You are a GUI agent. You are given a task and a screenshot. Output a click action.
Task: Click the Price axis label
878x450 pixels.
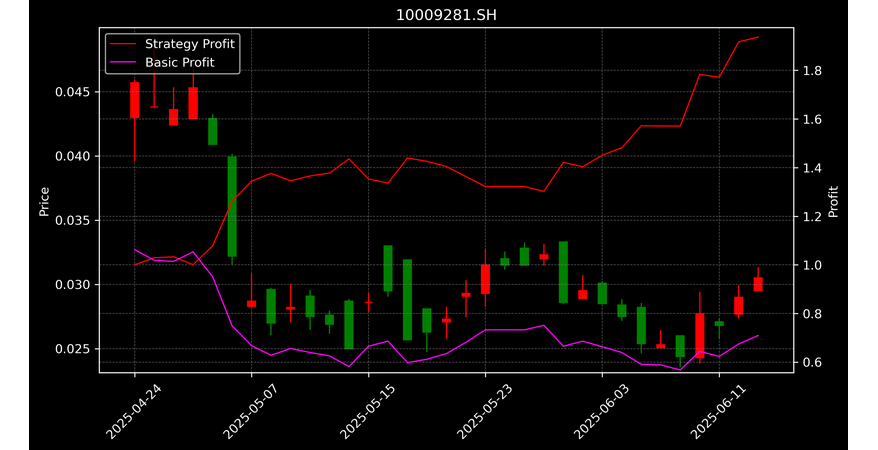pos(44,201)
